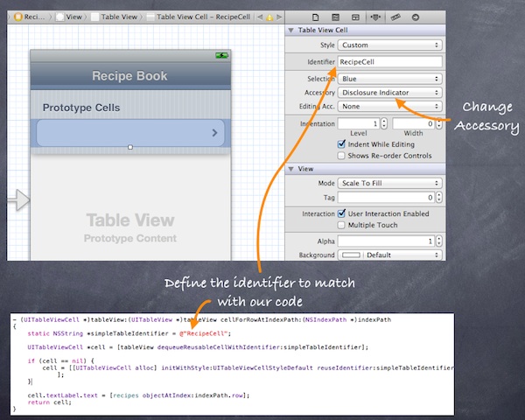Click the Identifier field containing RecipeCell
This screenshot has width=525, height=420.
pos(389,62)
